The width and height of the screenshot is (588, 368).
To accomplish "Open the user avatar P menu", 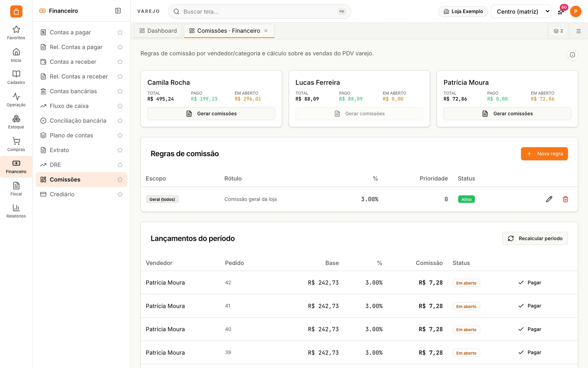I will 575,11.
